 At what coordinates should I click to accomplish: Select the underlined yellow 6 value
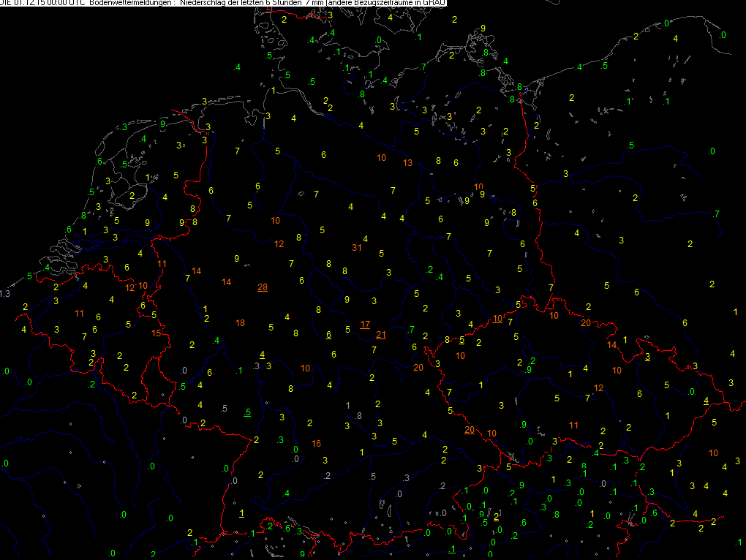click(329, 334)
